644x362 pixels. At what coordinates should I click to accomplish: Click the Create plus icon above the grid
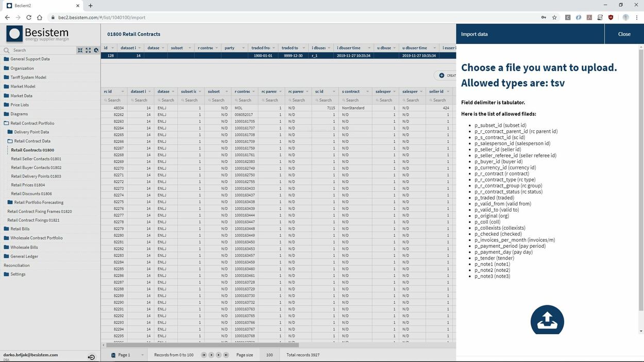click(x=442, y=75)
